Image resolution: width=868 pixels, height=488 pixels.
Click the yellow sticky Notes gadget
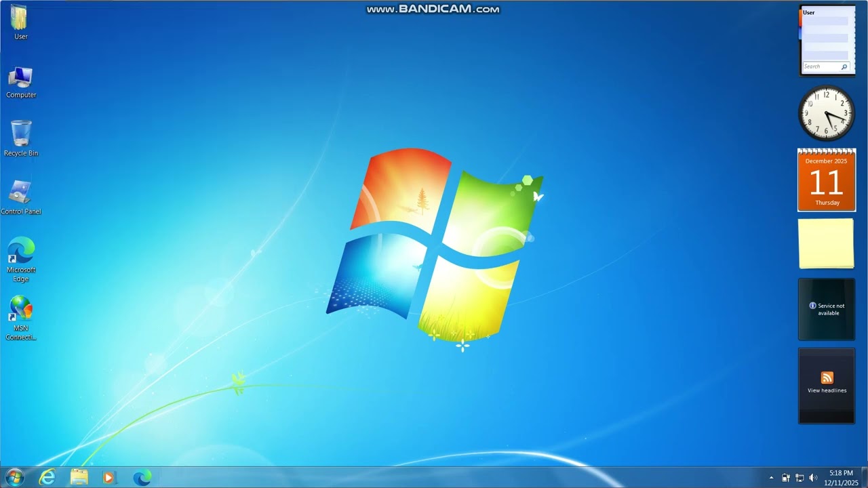click(826, 243)
